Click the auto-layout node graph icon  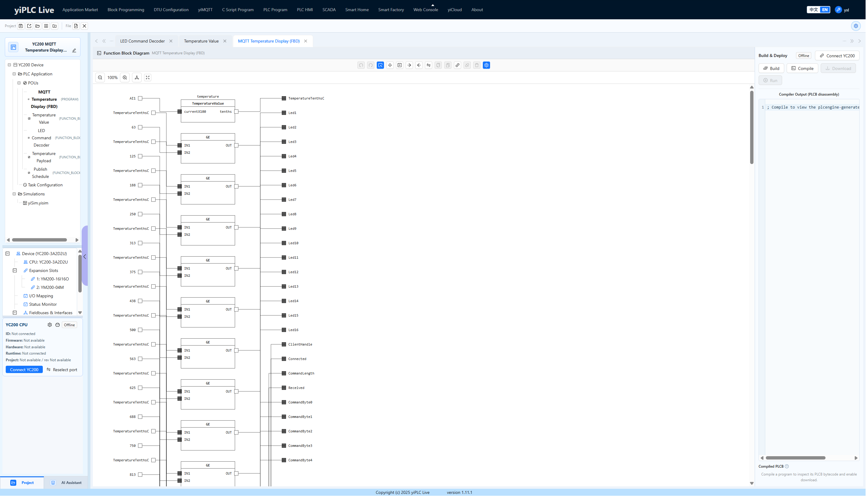(x=137, y=78)
